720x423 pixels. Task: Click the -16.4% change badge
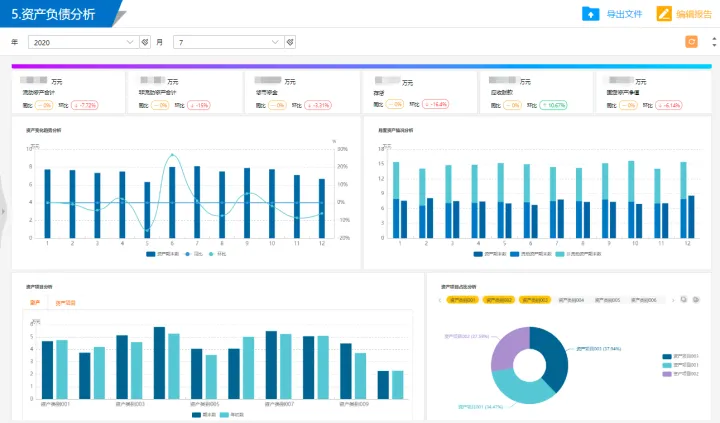[435, 104]
